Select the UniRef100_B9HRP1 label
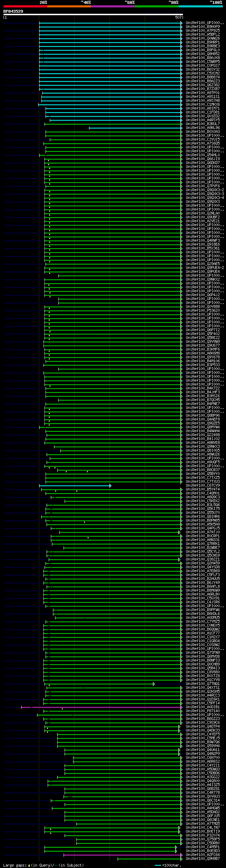This screenshot has width=226, height=868. click(203, 42)
